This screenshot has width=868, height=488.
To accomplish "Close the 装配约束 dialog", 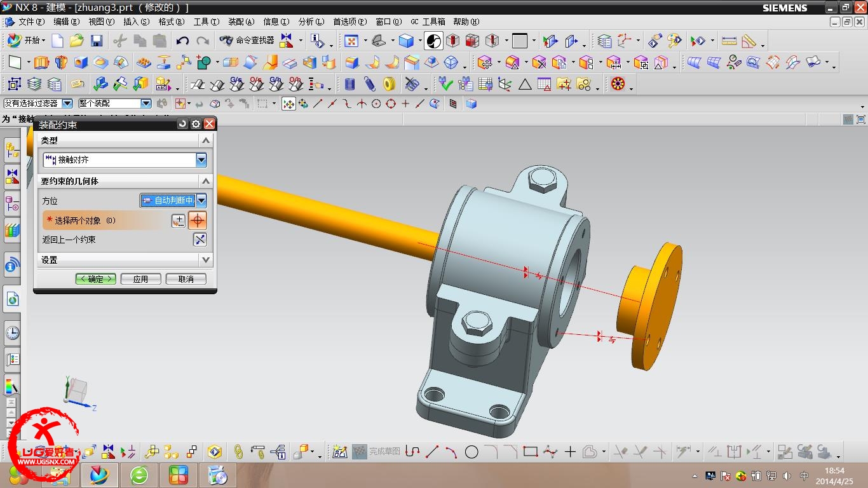I will 209,124.
